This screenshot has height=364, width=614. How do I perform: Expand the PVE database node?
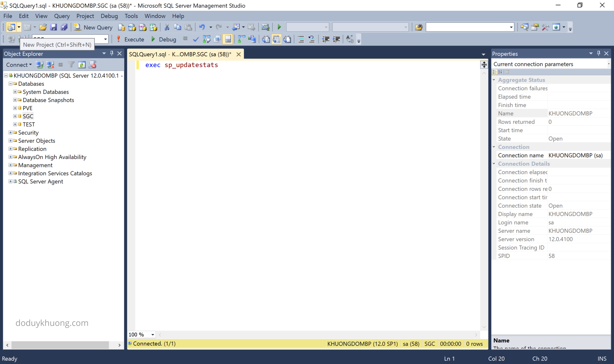click(15, 108)
